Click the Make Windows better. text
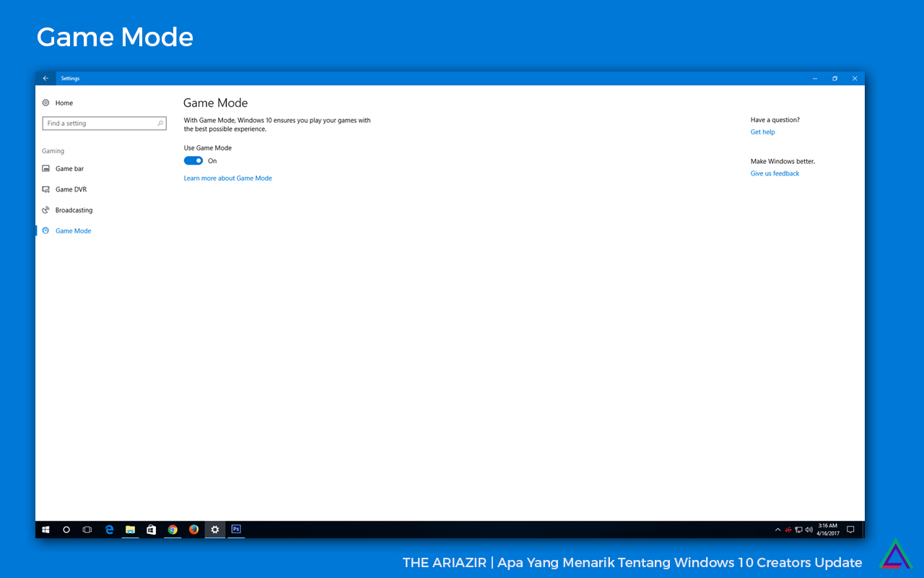 (783, 161)
